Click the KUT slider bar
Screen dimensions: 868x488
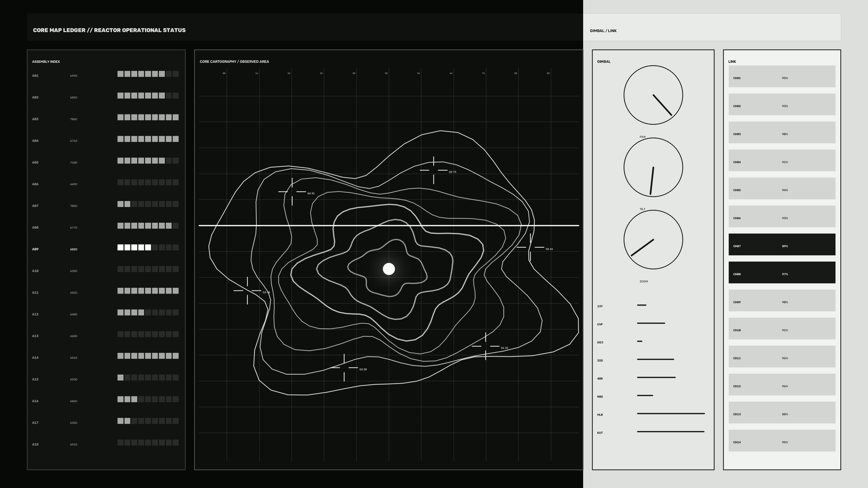point(670,432)
